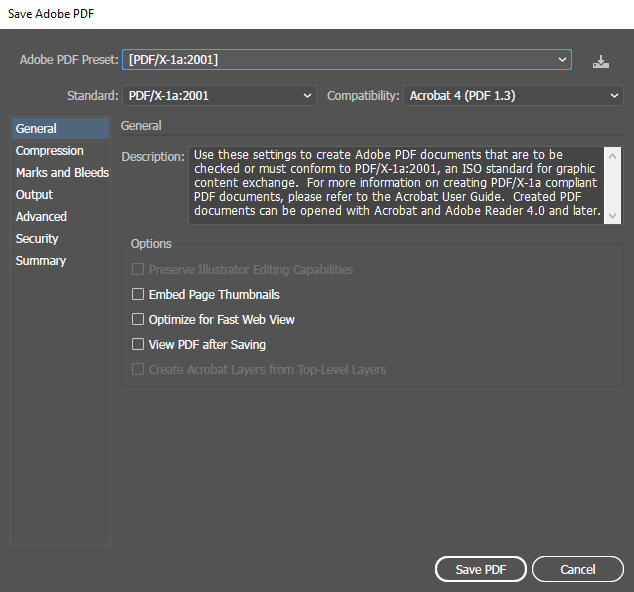Click the Cancel button
This screenshot has width=634, height=592.
point(578,569)
